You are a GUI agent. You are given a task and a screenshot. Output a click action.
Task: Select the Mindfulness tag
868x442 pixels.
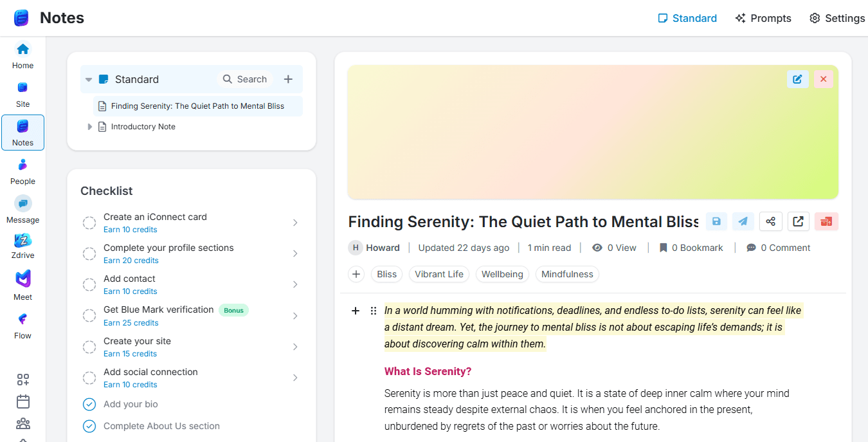(567, 274)
